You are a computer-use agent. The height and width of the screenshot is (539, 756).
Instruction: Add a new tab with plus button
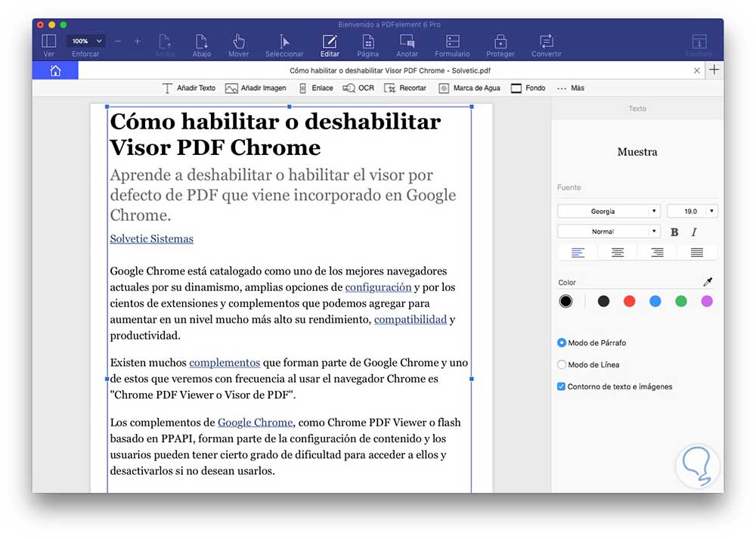tap(714, 70)
